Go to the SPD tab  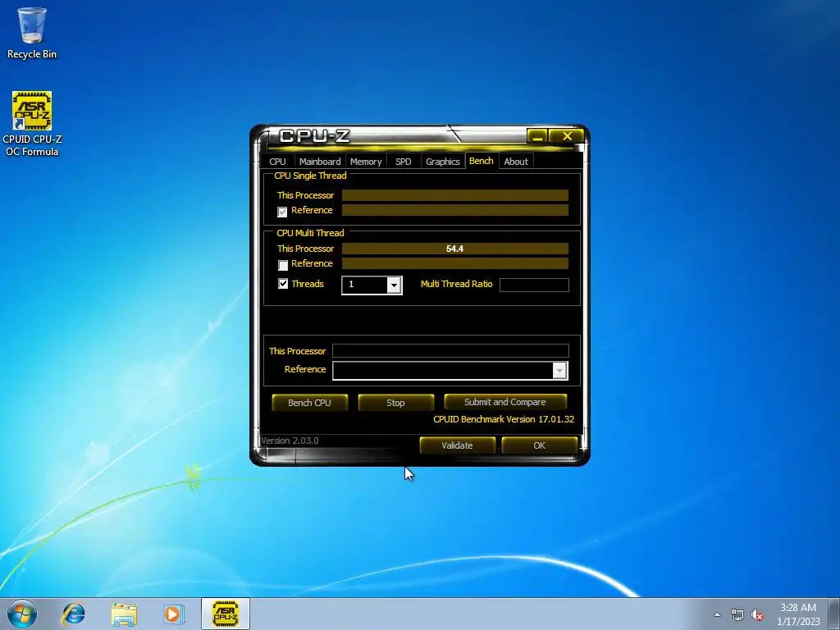click(404, 162)
